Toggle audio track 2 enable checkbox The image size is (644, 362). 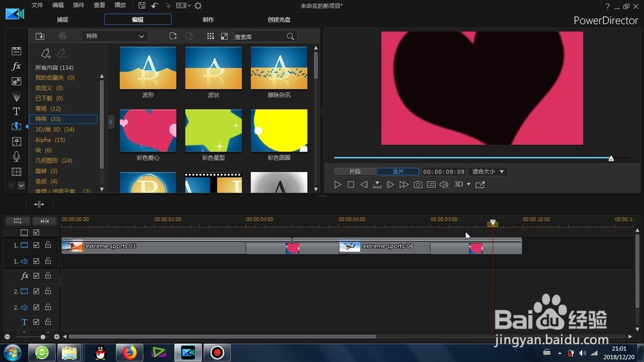pos(36,307)
